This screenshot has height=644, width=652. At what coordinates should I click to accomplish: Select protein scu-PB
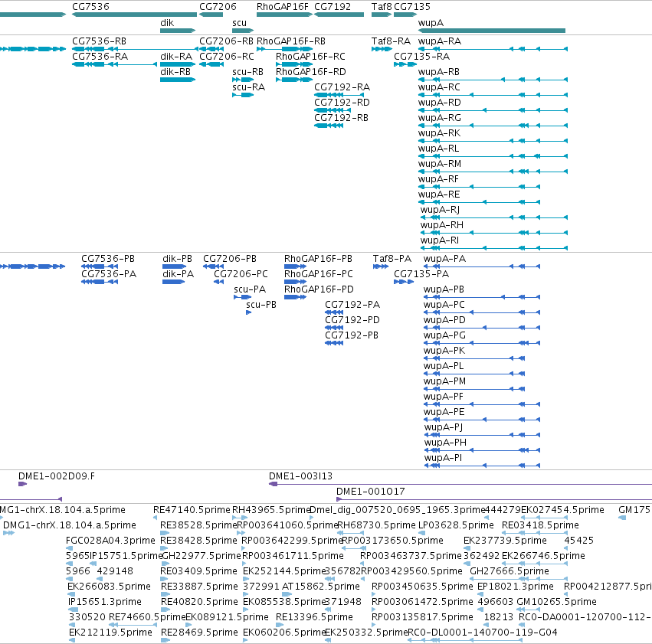point(260,305)
